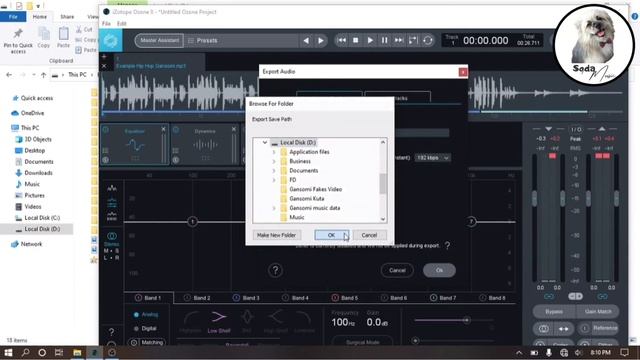Open the help icon in Export Audio dialog

275,270
